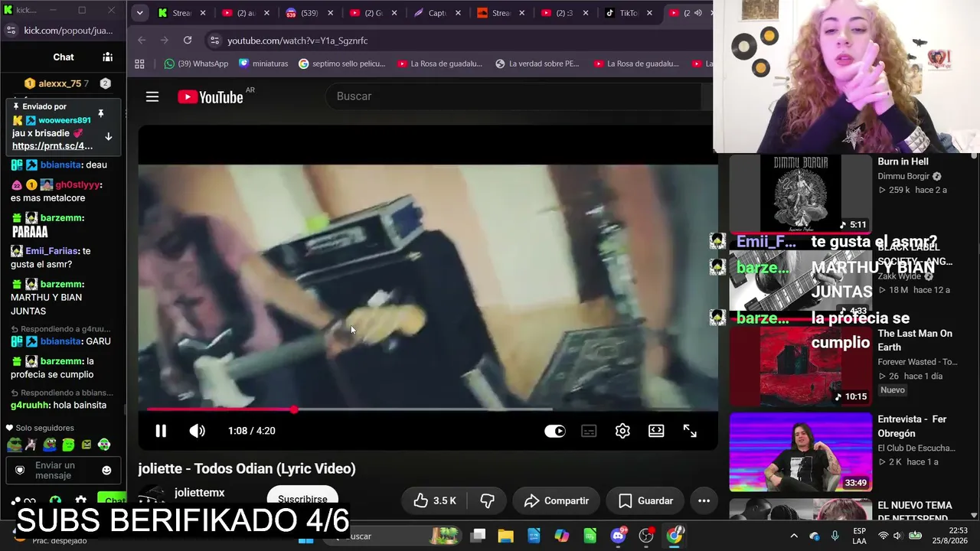The height and width of the screenshot is (551, 980).
Task: Open the emoji picker in Kick chat
Action: click(106, 470)
